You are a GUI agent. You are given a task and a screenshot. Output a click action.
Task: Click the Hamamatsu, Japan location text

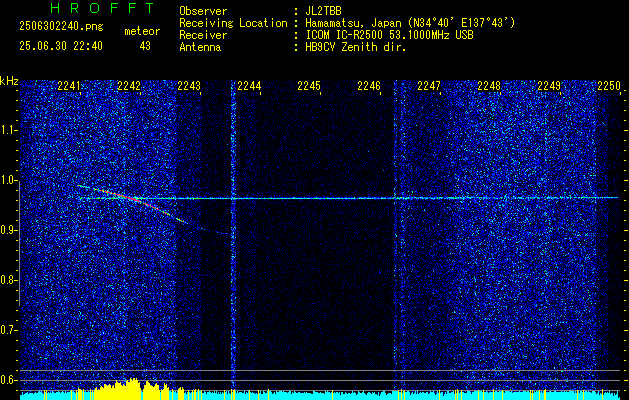[x=410, y=23]
